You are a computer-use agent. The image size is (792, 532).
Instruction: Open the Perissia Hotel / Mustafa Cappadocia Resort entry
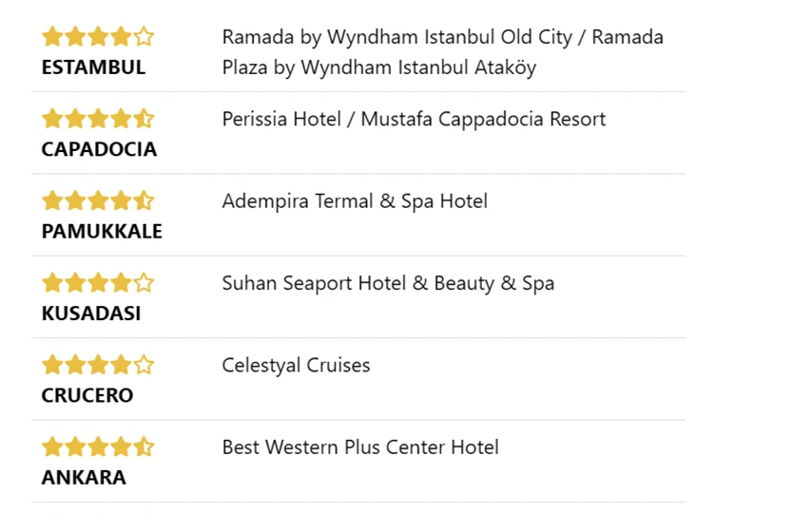point(414,119)
